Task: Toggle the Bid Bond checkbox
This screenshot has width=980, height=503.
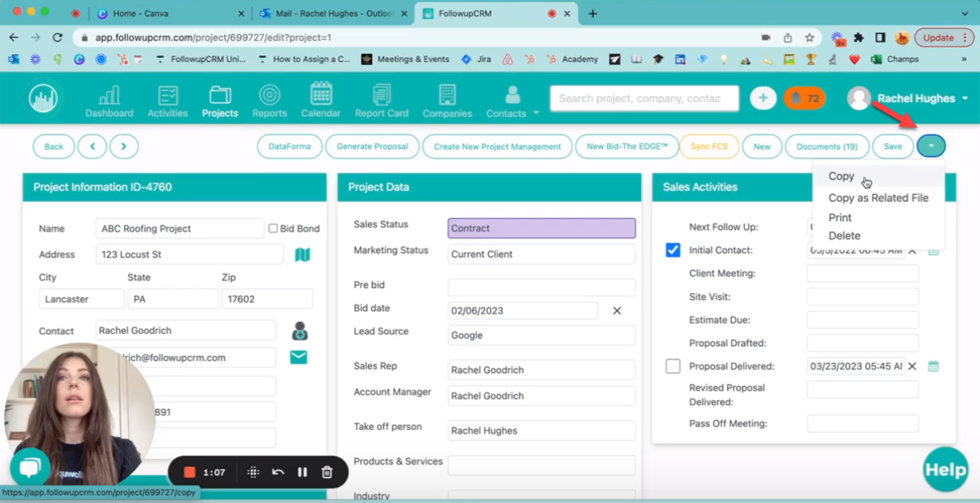Action: [x=273, y=228]
